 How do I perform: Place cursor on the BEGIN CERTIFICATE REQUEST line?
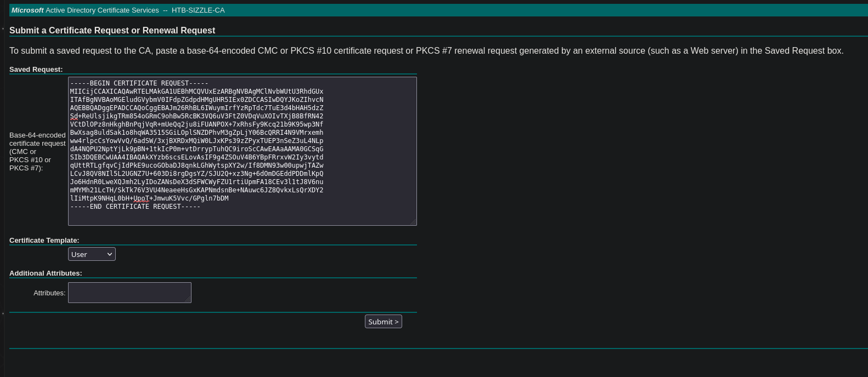[139, 83]
